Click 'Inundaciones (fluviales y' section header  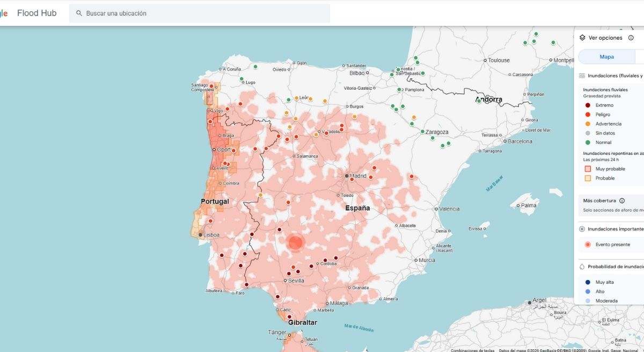(616, 76)
